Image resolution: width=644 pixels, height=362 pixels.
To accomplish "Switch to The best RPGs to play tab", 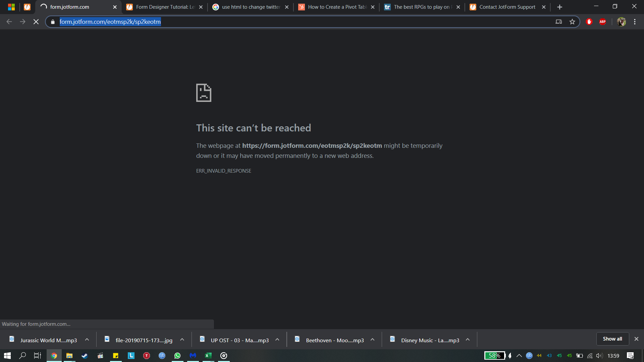I will (422, 7).
